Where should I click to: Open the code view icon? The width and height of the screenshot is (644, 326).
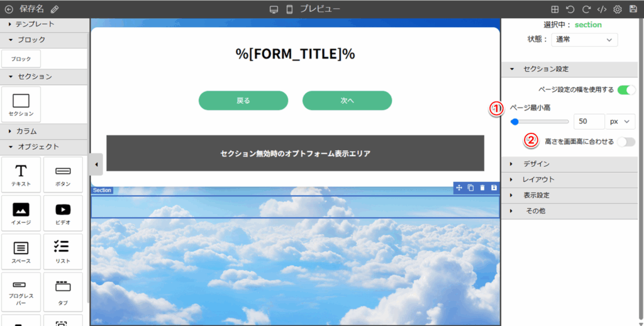click(x=602, y=9)
